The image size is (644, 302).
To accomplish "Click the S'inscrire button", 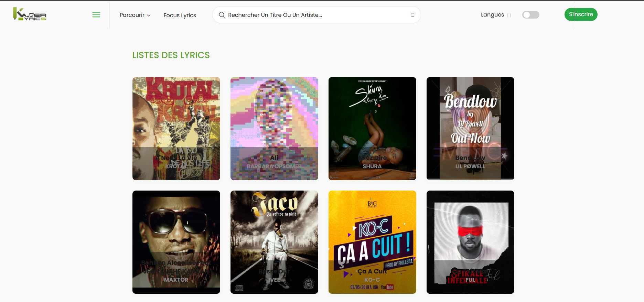I will (581, 14).
